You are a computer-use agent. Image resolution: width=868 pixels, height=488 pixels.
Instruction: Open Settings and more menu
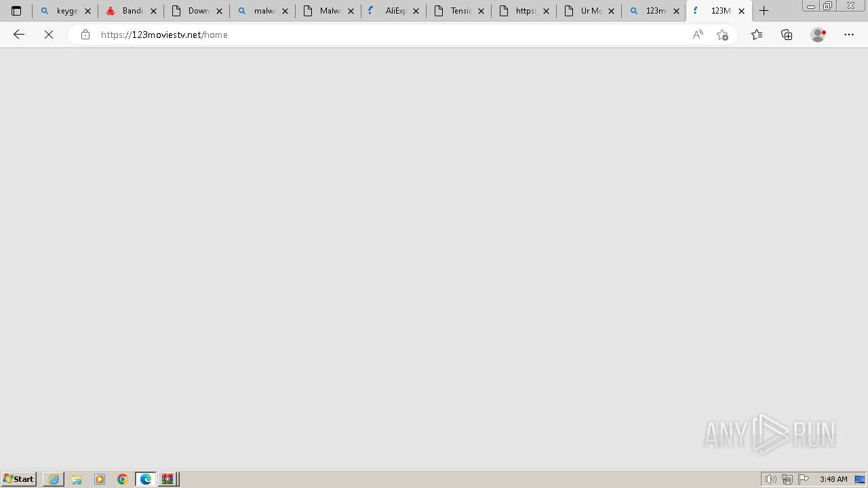[849, 35]
